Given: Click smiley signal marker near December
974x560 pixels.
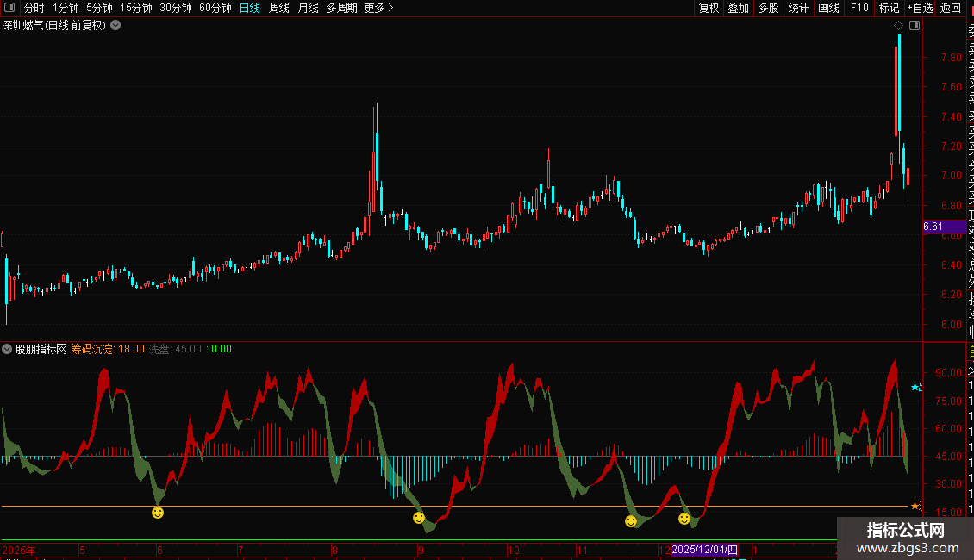Looking at the screenshot, I should pos(684,519).
